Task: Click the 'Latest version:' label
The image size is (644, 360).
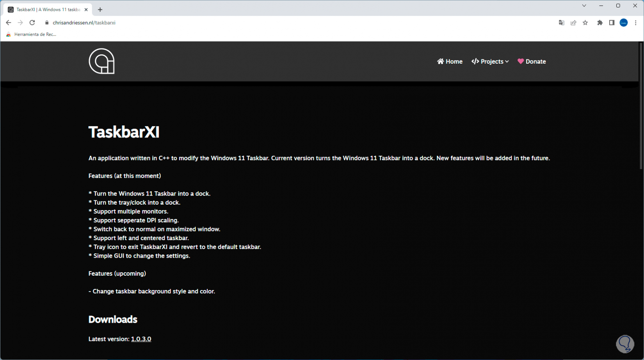Action: pyautogui.click(x=109, y=339)
